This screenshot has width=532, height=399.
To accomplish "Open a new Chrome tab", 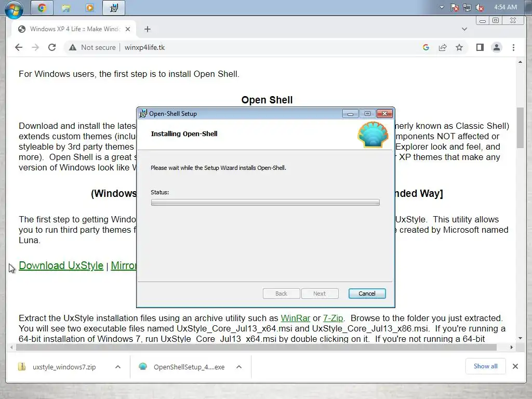I will click(147, 29).
